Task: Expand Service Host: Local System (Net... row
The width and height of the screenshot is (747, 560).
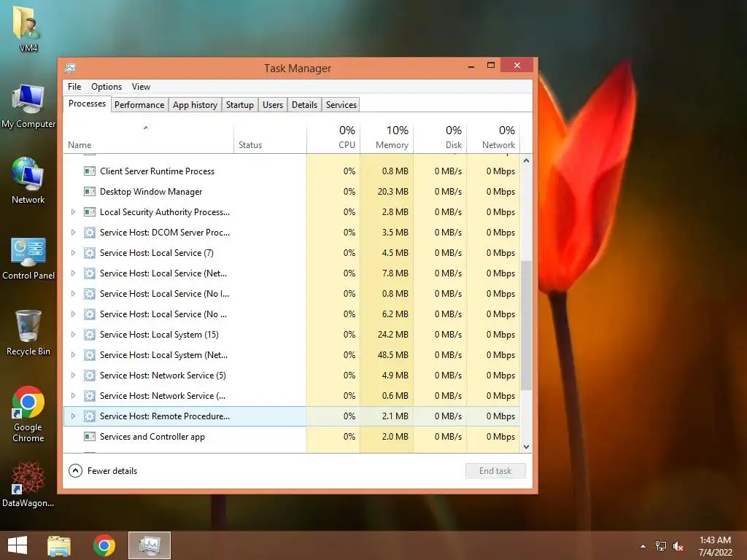Action: tap(73, 355)
